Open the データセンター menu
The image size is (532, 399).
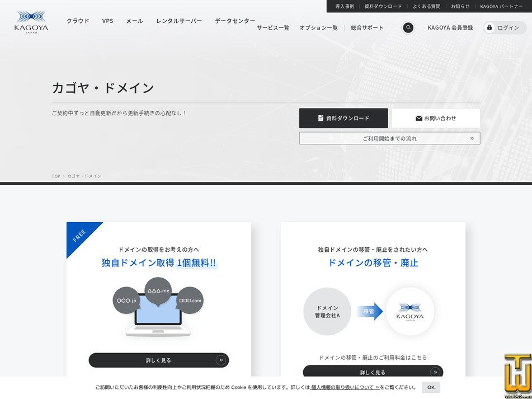tap(235, 21)
